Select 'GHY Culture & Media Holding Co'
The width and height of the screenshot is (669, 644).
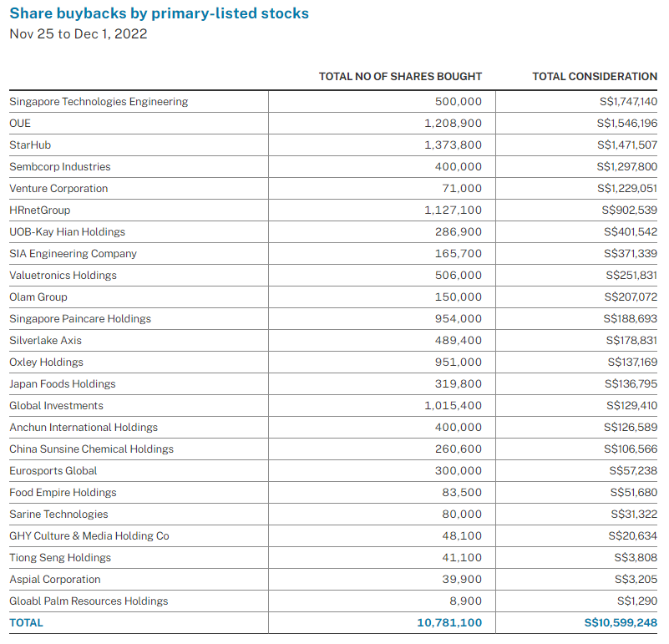pos(89,536)
